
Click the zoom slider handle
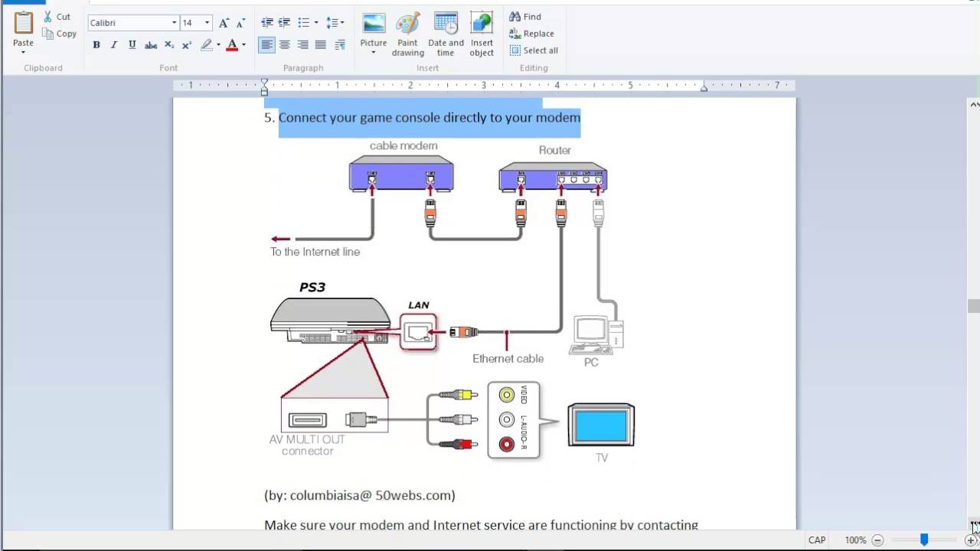tap(924, 540)
